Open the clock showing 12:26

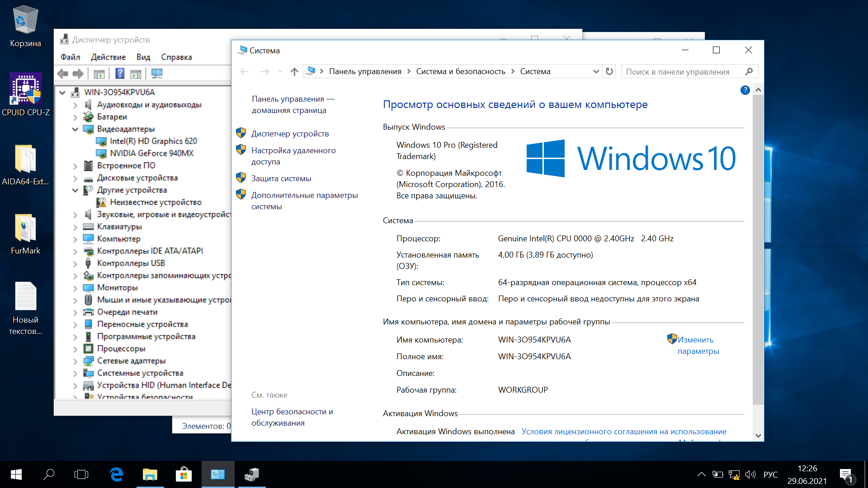(x=807, y=474)
